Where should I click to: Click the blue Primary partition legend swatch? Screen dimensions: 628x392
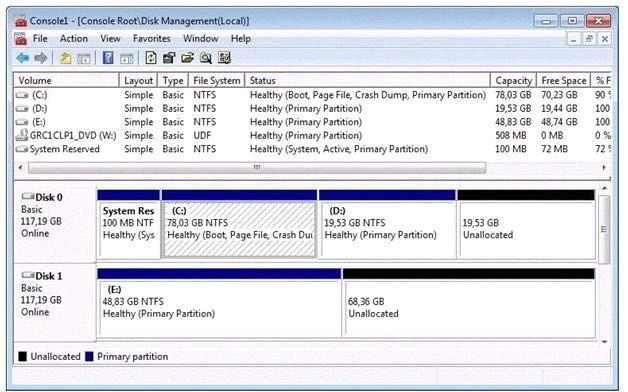pyautogui.click(x=89, y=356)
